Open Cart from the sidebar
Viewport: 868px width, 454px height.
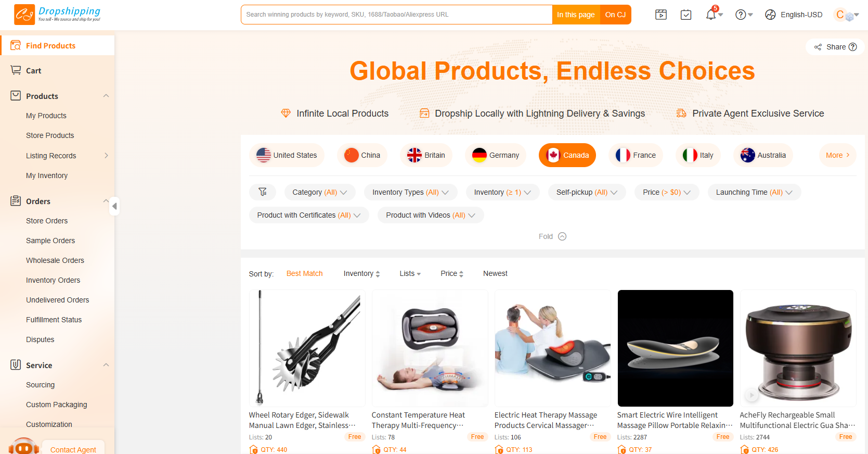pyautogui.click(x=33, y=71)
